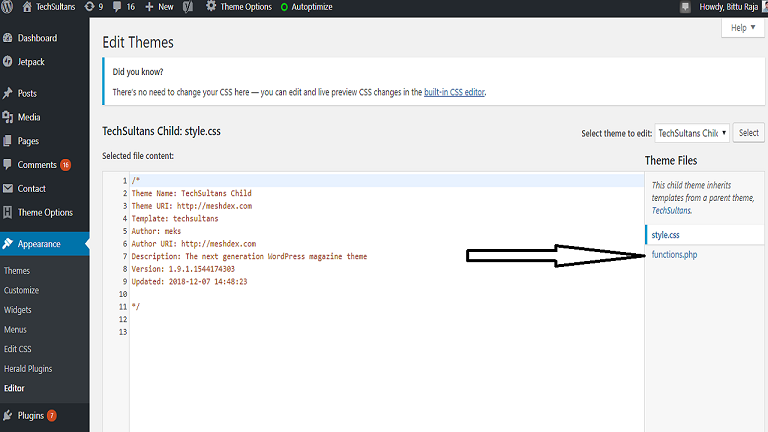This screenshot has height=432, width=768.
Task: Click the sidebar Theme Options icon
Action: coord(7,212)
